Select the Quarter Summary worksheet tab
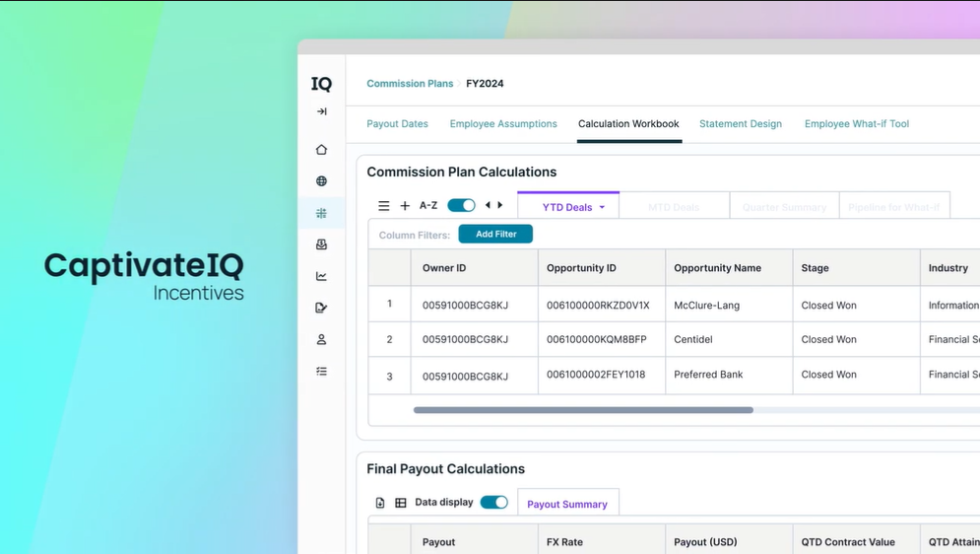This screenshot has width=980, height=554. tap(784, 206)
